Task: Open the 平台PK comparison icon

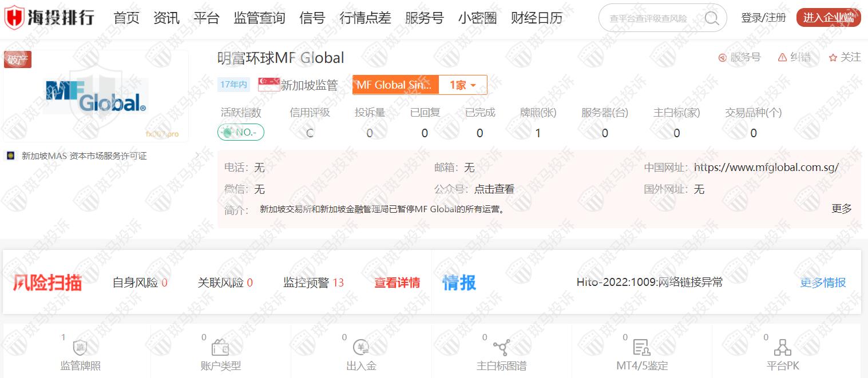Action: click(782, 347)
